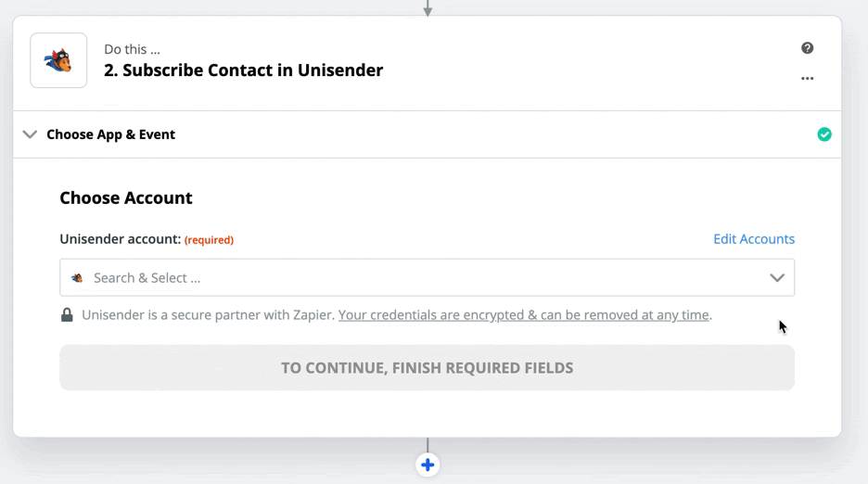Click the Choose Account heading
868x484 pixels.
tap(126, 197)
